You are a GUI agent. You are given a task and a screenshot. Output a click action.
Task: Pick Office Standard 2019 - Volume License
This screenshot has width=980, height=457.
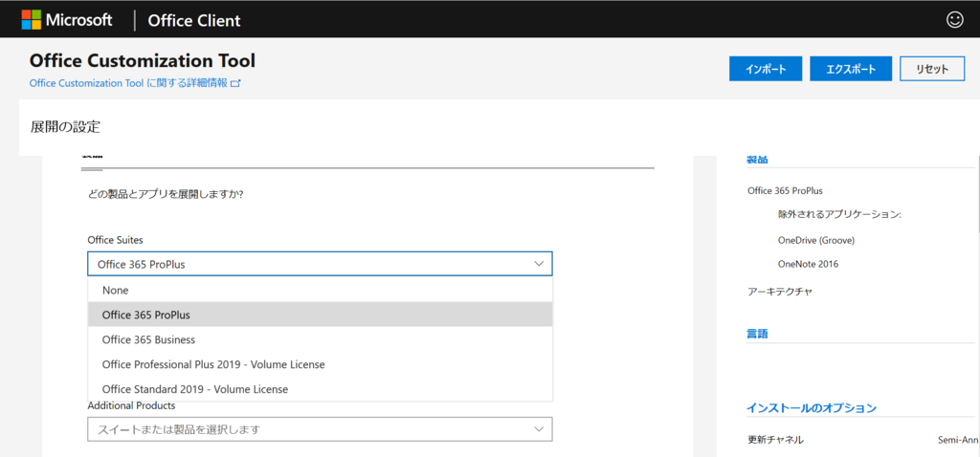[320, 389]
